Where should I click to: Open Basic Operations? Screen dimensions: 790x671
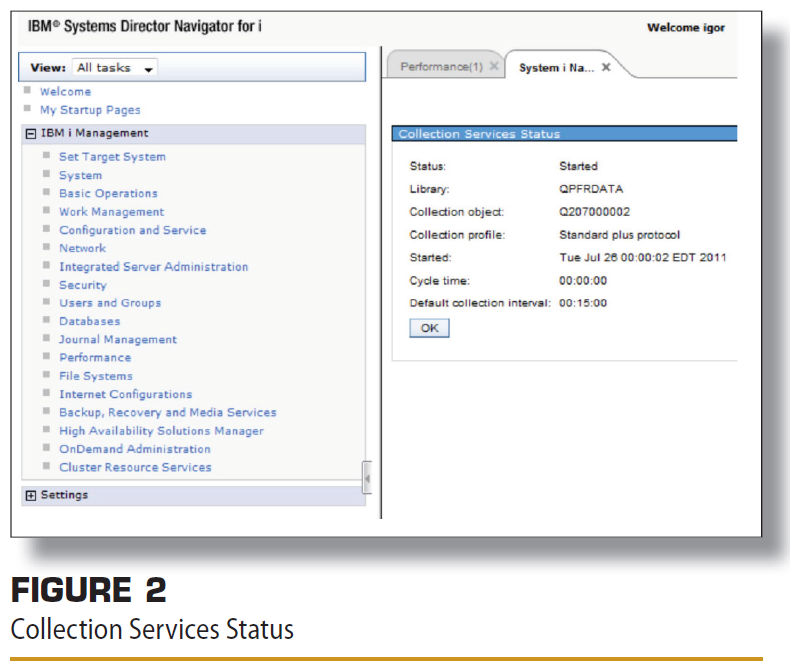click(108, 193)
